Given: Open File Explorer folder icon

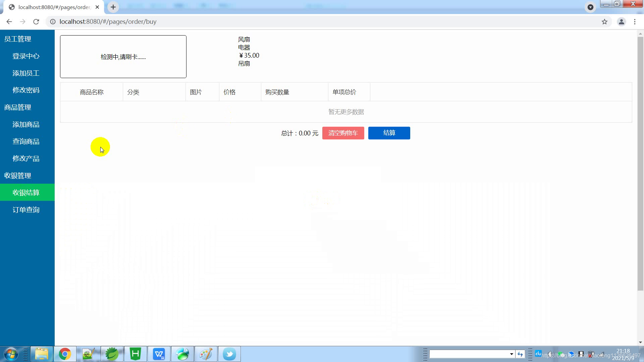Looking at the screenshot, I should [42, 354].
